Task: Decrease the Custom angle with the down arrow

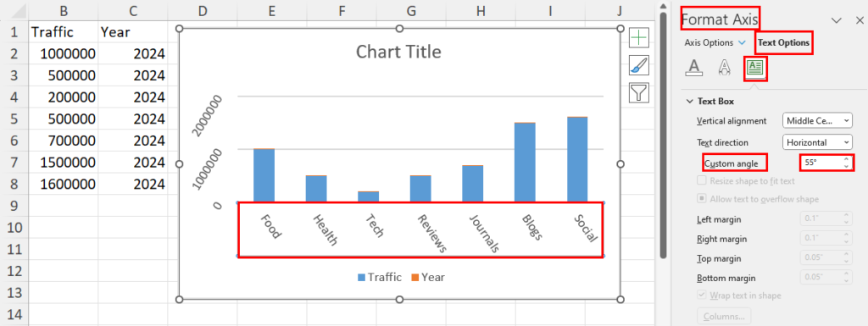Action: coord(846,166)
